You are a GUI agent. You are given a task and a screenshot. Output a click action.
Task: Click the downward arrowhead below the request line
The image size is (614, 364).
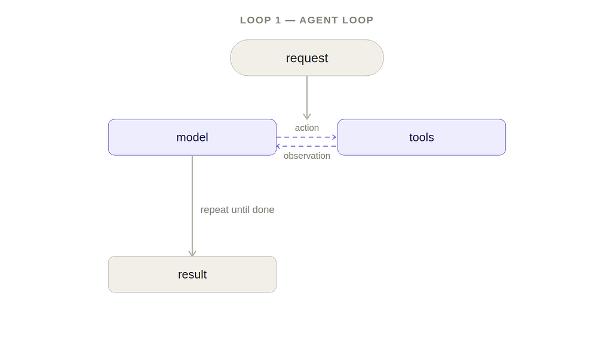point(307,116)
